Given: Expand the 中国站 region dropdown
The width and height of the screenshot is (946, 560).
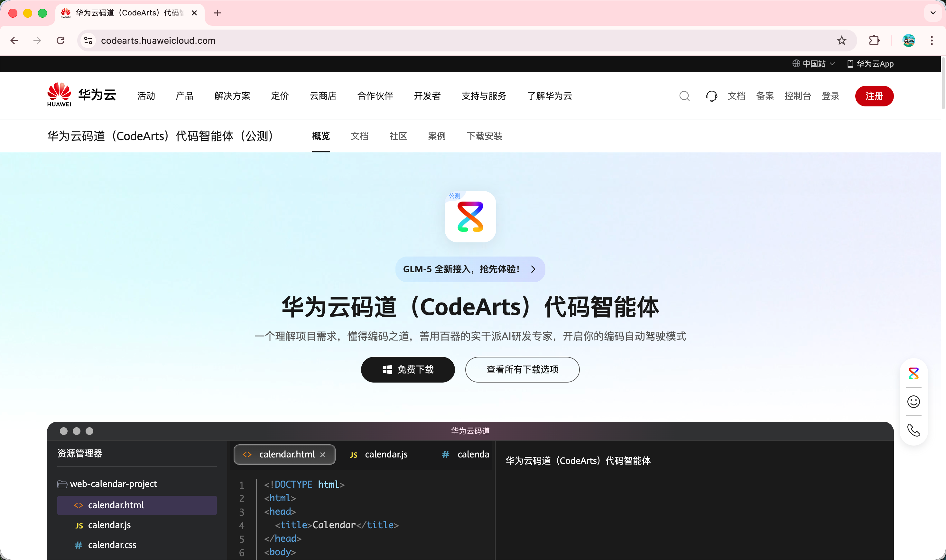Looking at the screenshot, I should 813,64.
